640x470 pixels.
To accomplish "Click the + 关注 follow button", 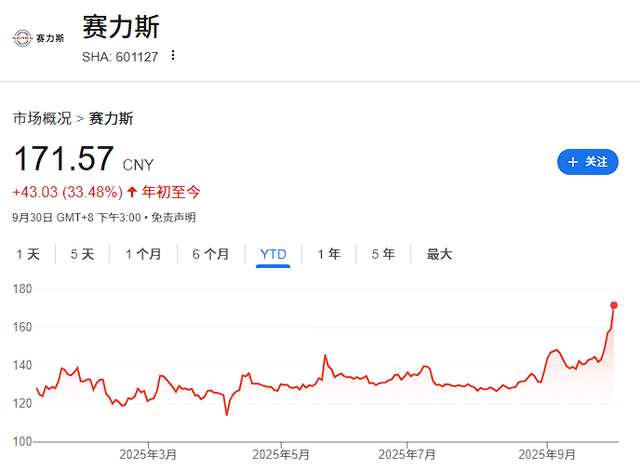I will click(x=587, y=162).
